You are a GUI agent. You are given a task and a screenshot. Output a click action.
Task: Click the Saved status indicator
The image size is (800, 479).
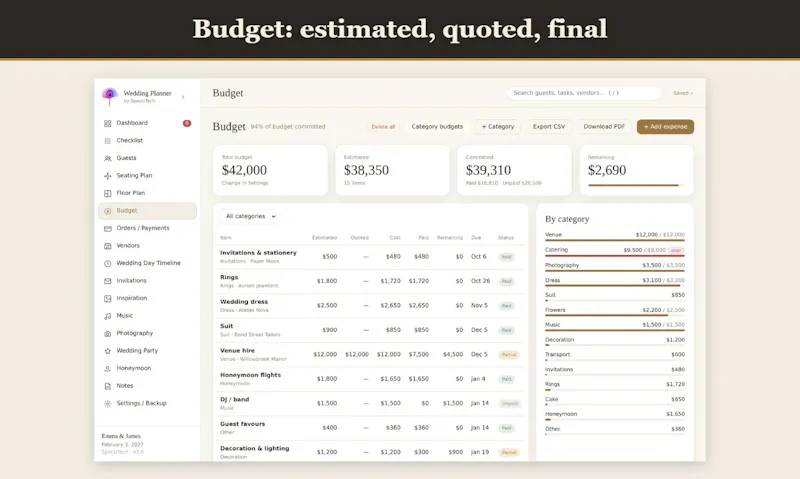683,93
